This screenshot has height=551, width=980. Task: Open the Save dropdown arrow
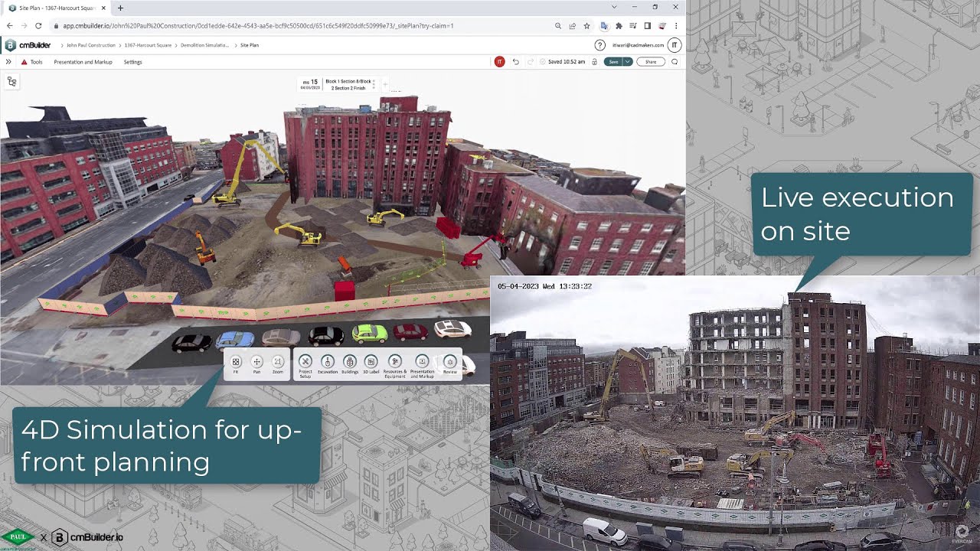(628, 61)
